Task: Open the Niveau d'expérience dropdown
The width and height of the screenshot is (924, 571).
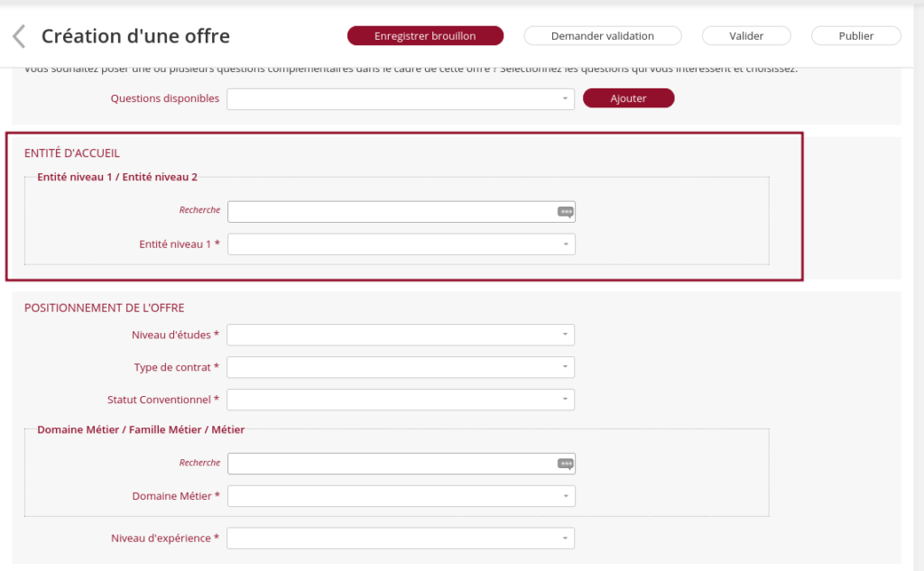Action: [x=401, y=539]
